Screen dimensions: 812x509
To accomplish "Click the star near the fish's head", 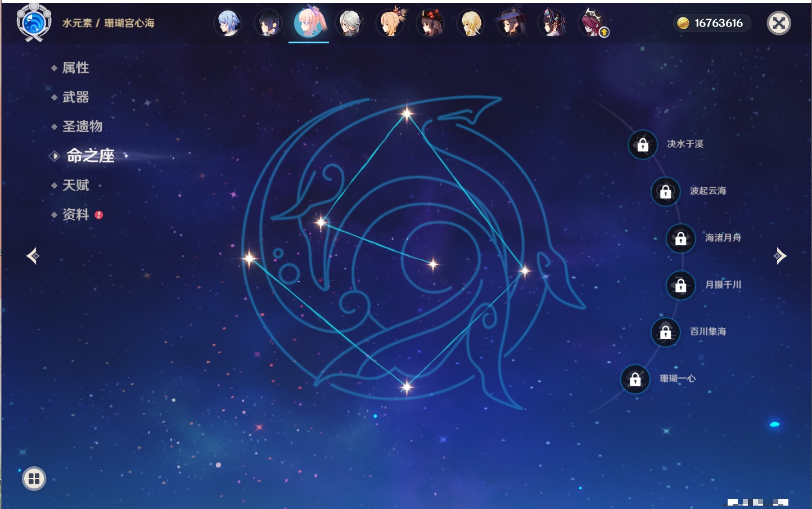I will click(x=322, y=223).
